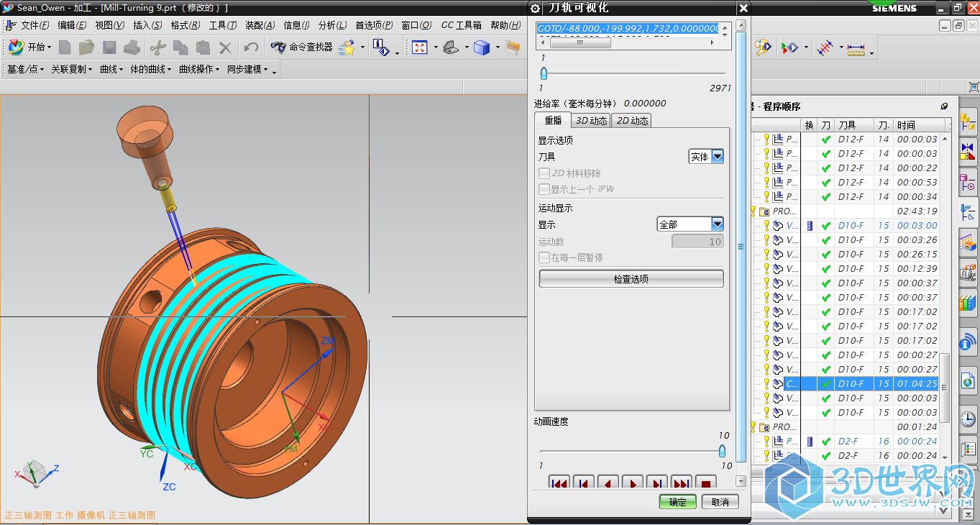Toggle 在每一层暂停 checkbox
The width and height of the screenshot is (980, 525).
[544, 257]
